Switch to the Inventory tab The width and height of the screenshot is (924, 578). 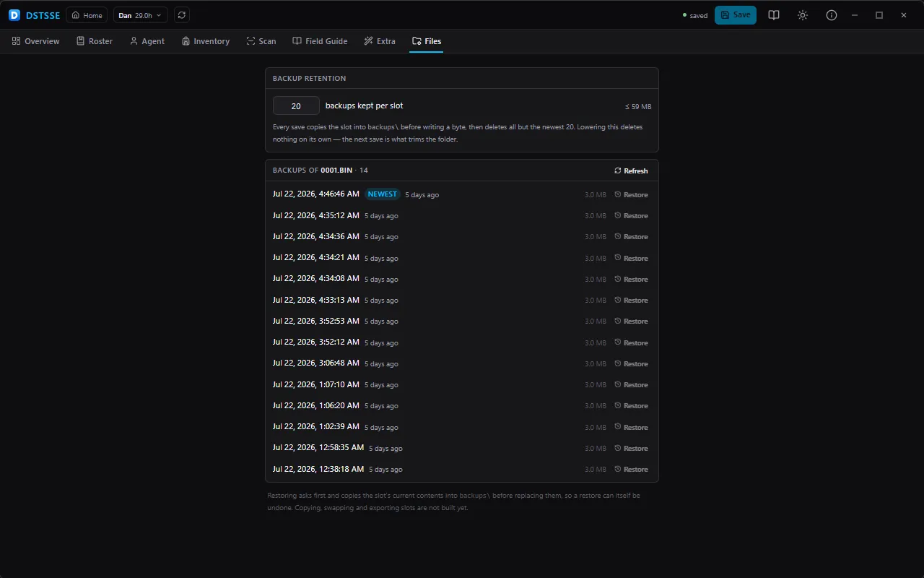point(206,41)
